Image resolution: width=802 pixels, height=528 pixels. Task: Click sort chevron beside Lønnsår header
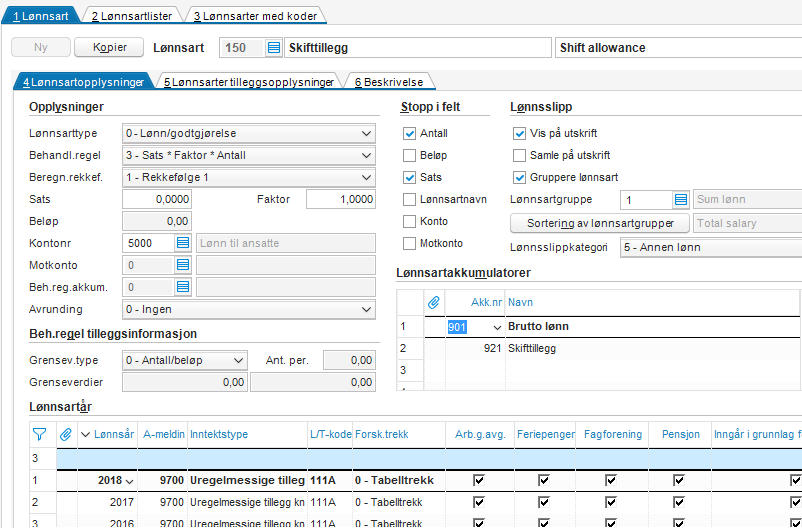[x=85, y=435]
